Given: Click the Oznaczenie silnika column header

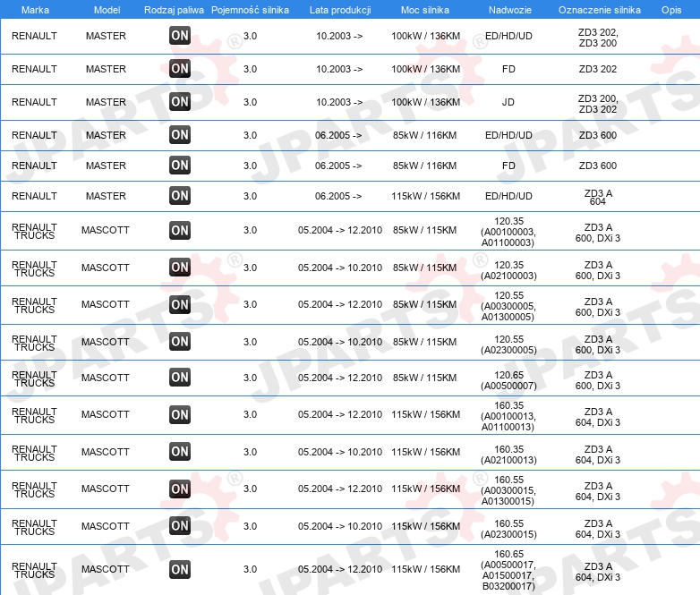Looking at the screenshot, I should point(600,10).
